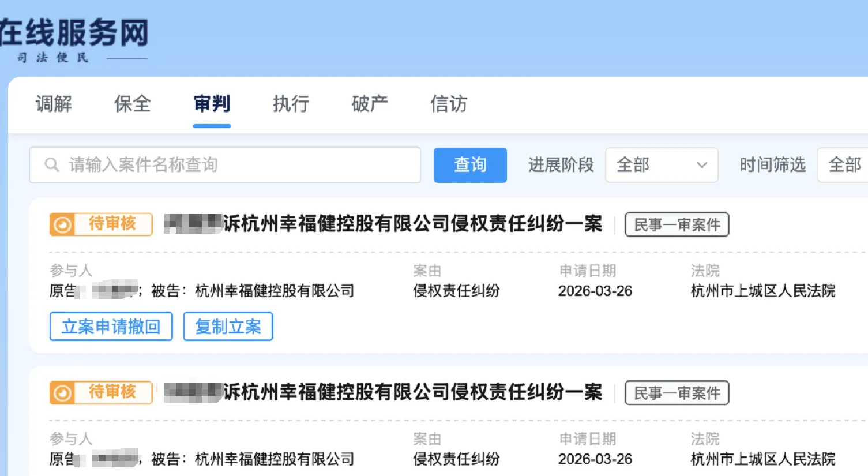The width and height of the screenshot is (868, 476).
Task: Click the 复制立案 button
Action: tap(228, 327)
